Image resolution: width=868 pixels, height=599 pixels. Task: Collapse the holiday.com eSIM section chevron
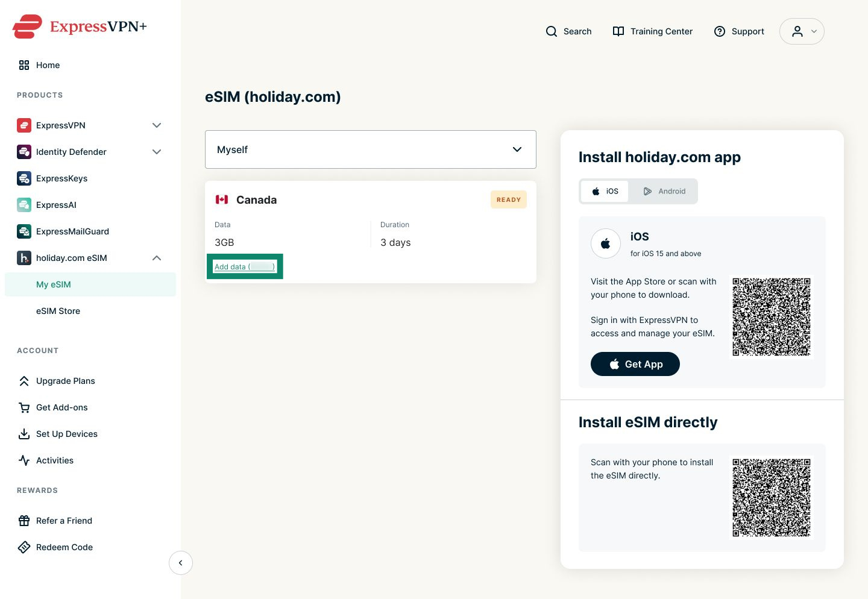click(157, 258)
